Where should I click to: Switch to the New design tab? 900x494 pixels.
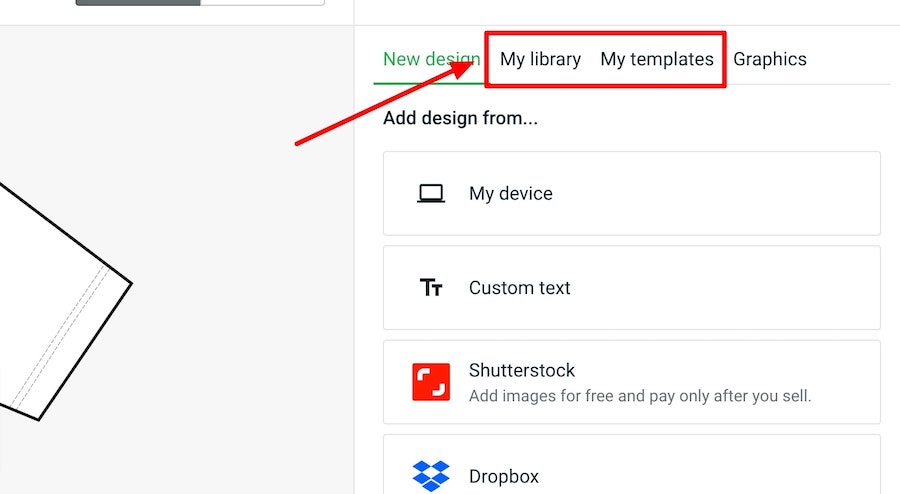(x=432, y=59)
